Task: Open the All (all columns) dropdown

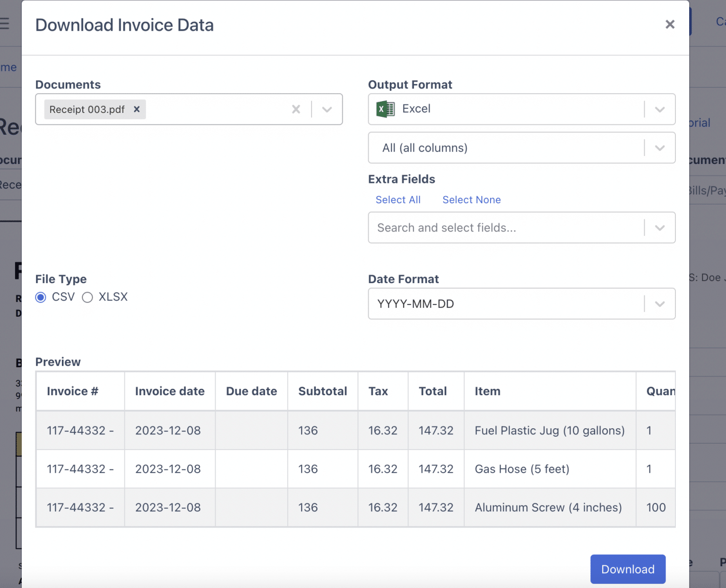Action: tap(660, 147)
